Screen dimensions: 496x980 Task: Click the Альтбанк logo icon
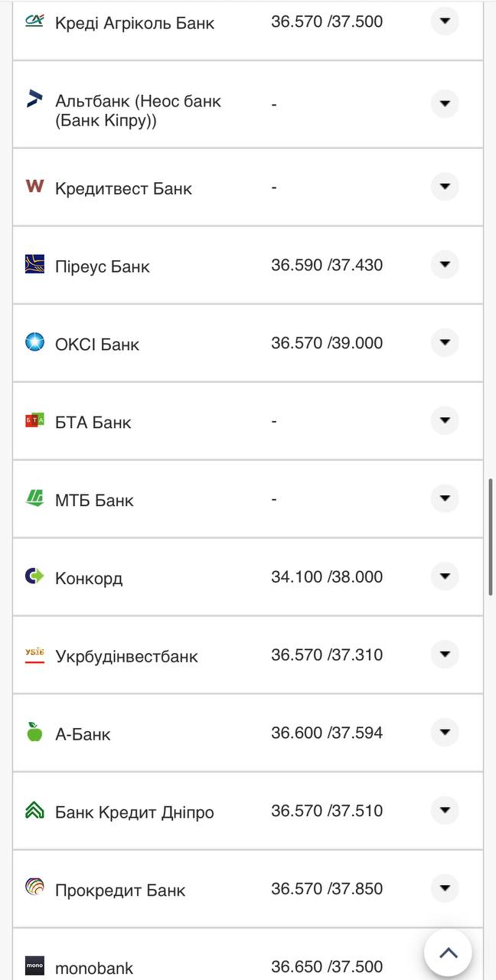pos(34,98)
